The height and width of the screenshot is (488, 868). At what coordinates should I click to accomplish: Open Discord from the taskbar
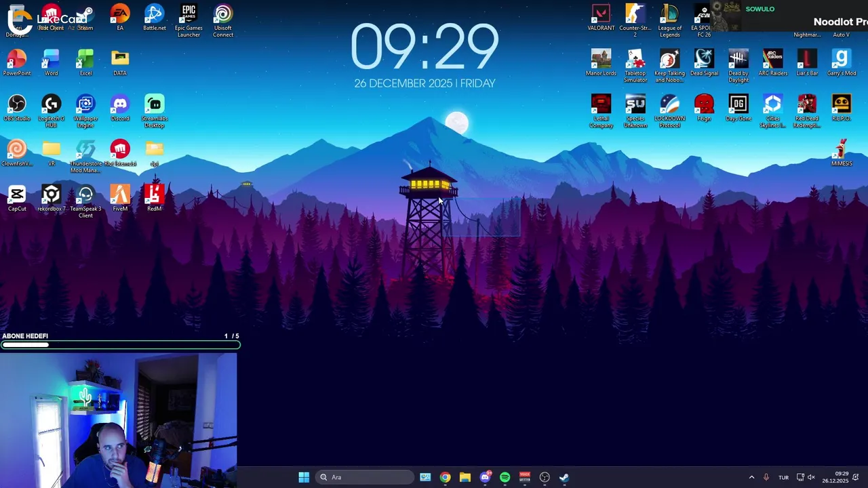tap(485, 477)
